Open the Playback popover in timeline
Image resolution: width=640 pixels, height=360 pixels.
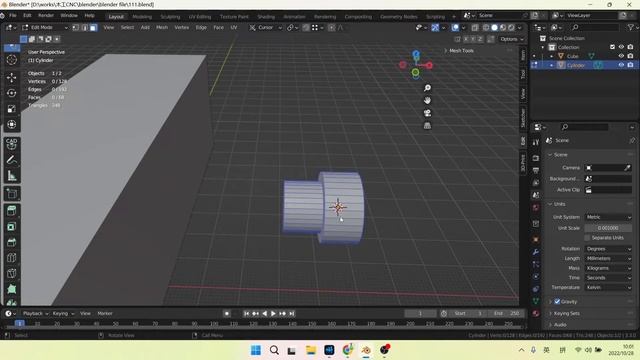click(x=35, y=313)
